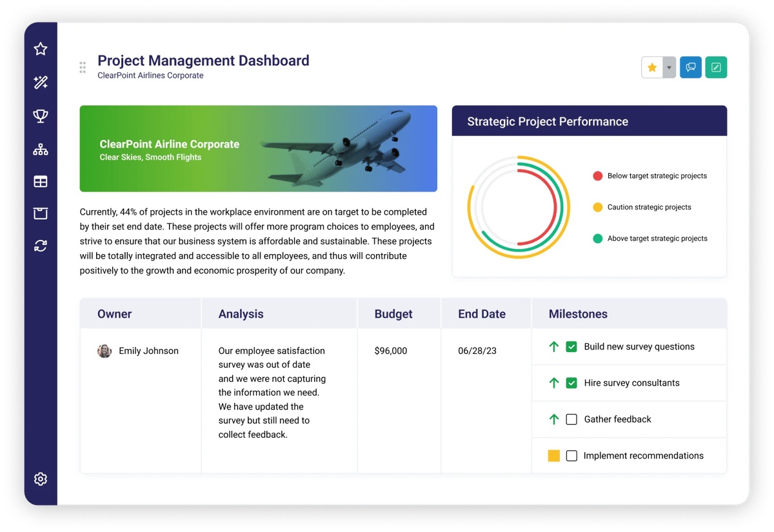Click green Above target strategic projects legend dot
Viewport: 774px width, 532px height.
click(597, 239)
